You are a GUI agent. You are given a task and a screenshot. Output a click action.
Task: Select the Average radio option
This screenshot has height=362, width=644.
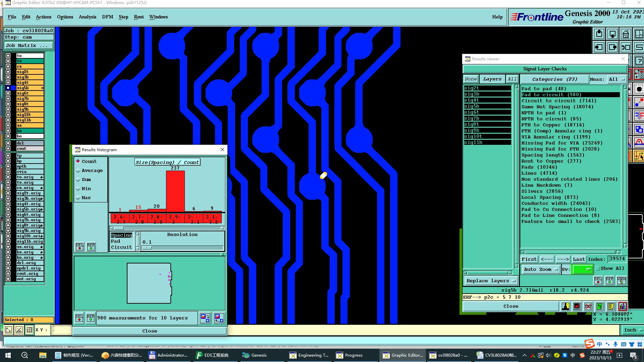(78, 171)
